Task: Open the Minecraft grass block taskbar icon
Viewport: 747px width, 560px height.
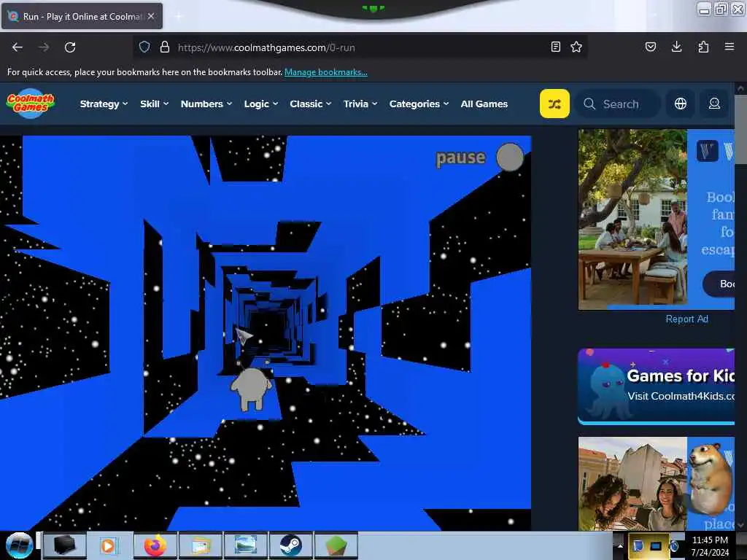Action: coord(336,545)
